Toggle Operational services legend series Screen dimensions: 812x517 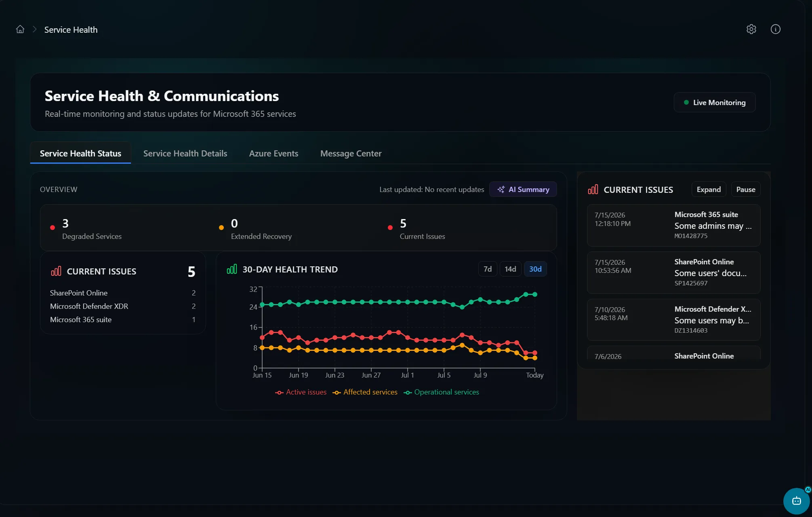(x=441, y=392)
